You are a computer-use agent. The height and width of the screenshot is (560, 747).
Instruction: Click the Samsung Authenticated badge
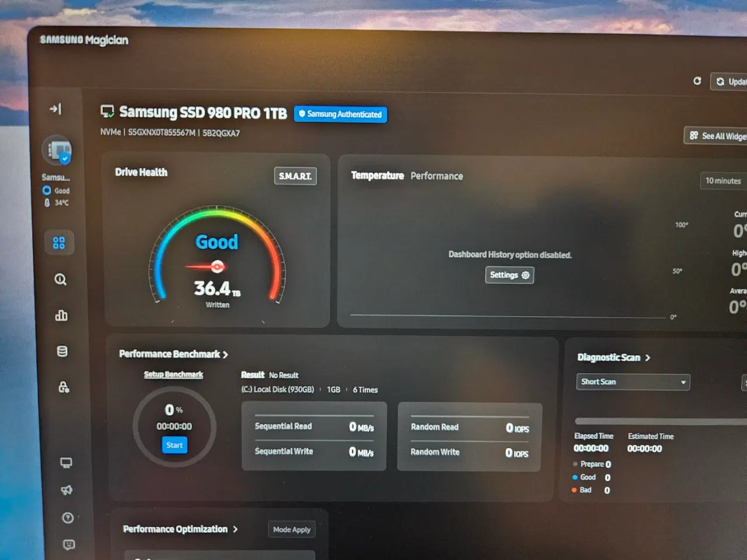(x=340, y=114)
